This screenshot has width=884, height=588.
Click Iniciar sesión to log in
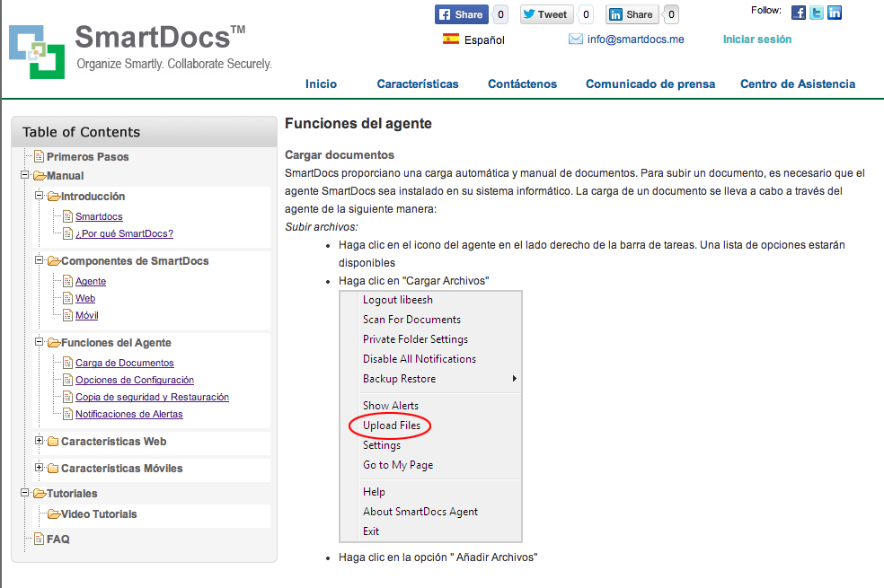pos(757,39)
